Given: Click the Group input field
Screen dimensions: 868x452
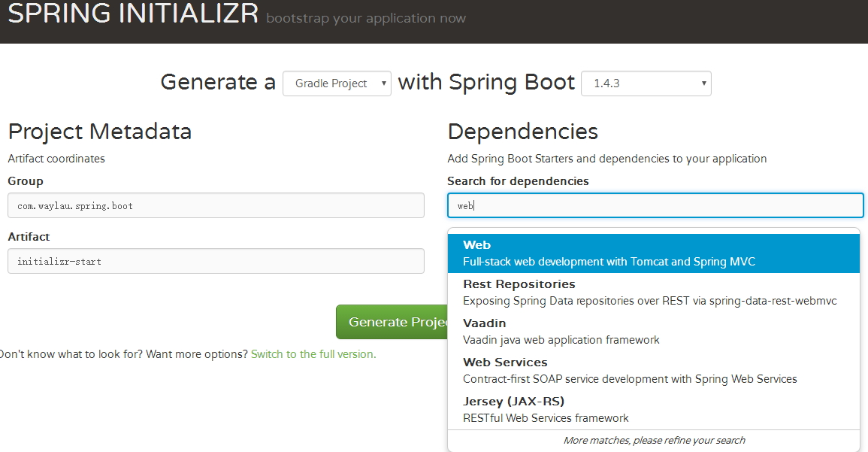Looking at the screenshot, I should click(x=216, y=205).
